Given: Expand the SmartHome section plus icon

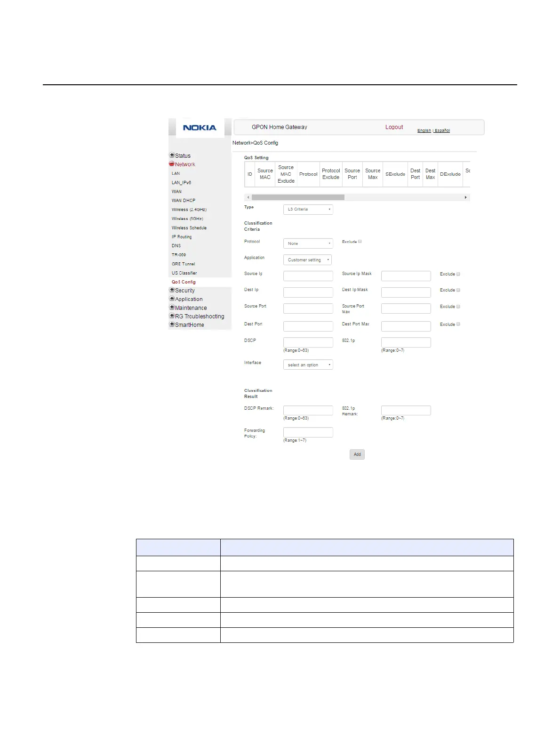Looking at the screenshot, I should (x=172, y=324).
